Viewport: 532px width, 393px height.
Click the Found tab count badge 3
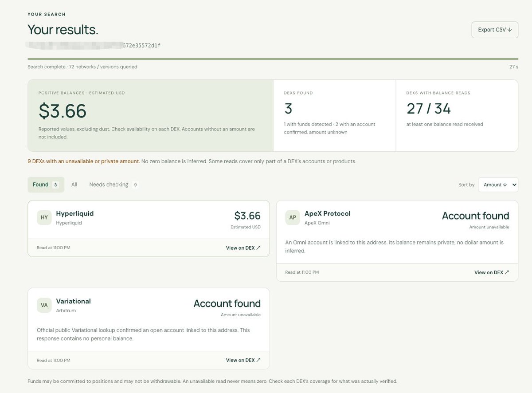[55, 185]
